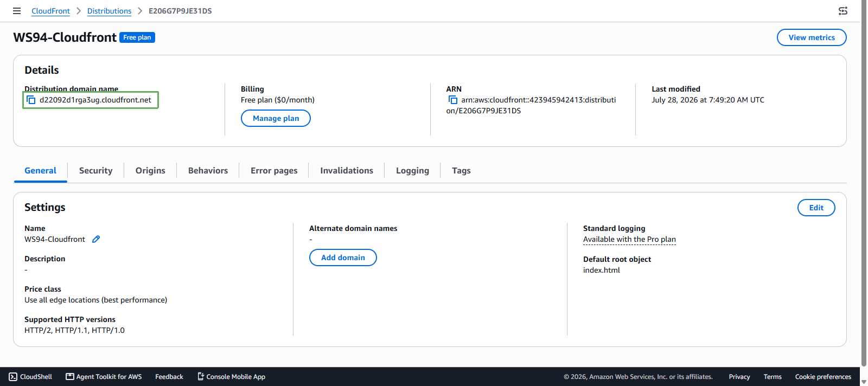Open the hamburger navigation menu
The height and width of the screenshot is (386, 868).
click(17, 11)
